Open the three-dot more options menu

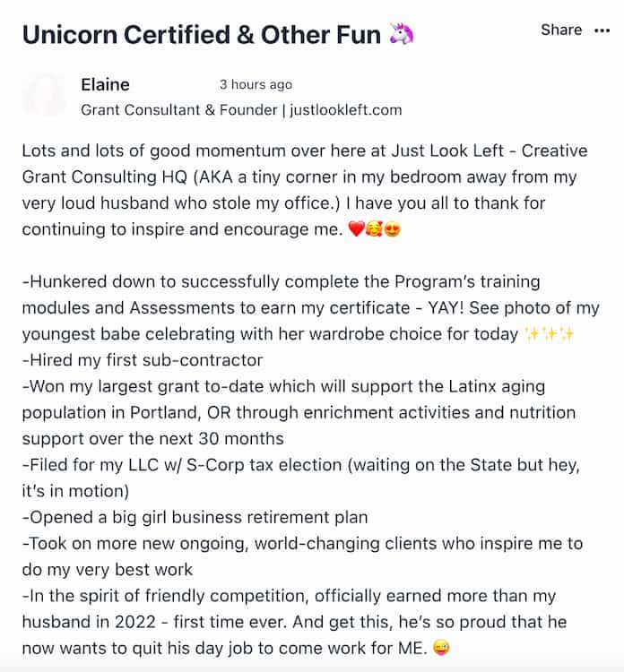coord(602,30)
